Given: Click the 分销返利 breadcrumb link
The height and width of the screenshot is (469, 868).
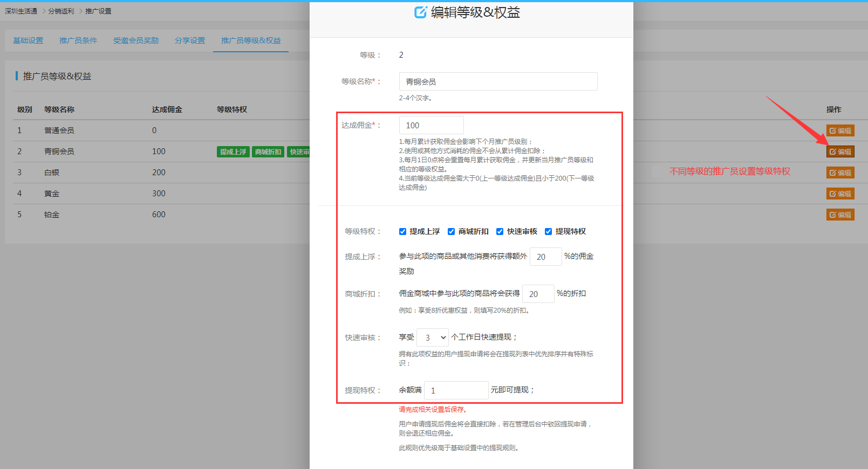Looking at the screenshot, I should coord(61,11).
